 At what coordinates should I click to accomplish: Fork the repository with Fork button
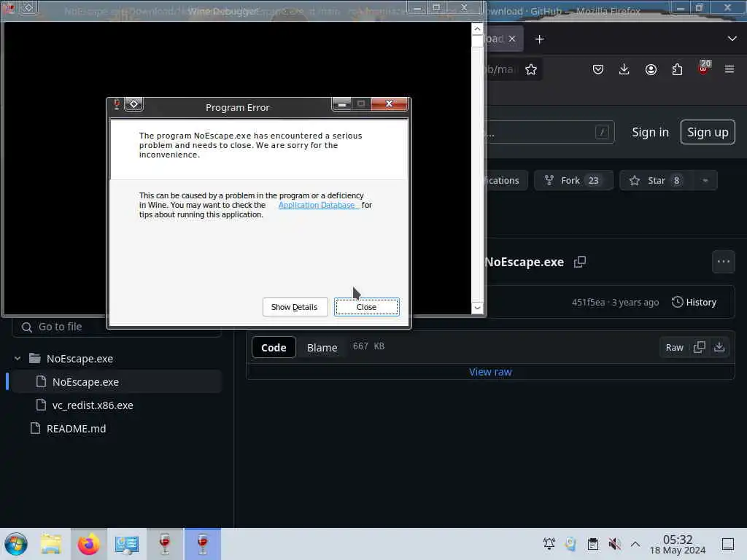click(573, 181)
